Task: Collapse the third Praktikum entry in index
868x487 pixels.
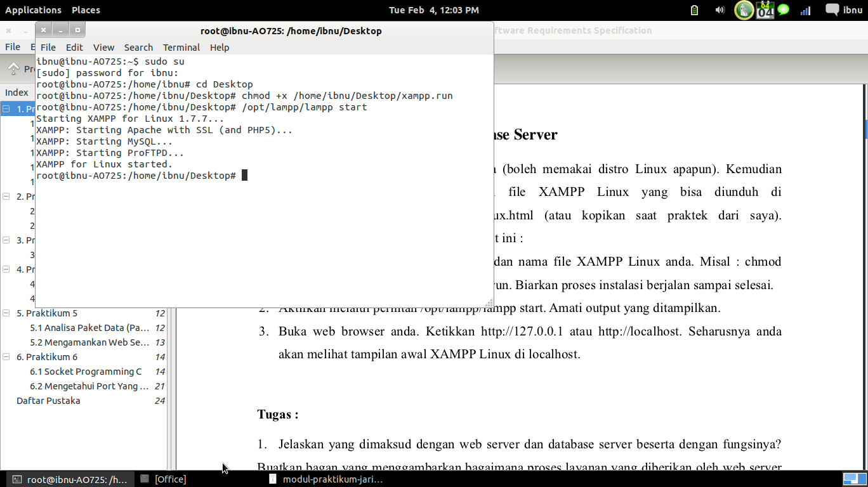Action: (6, 240)
